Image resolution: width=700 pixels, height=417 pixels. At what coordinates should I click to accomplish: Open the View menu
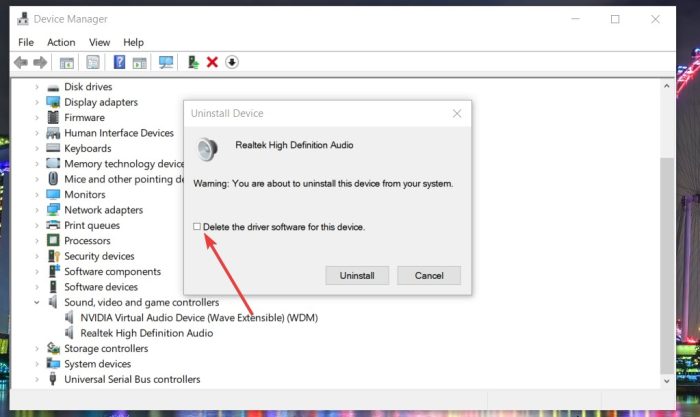(x=99, y=42)
